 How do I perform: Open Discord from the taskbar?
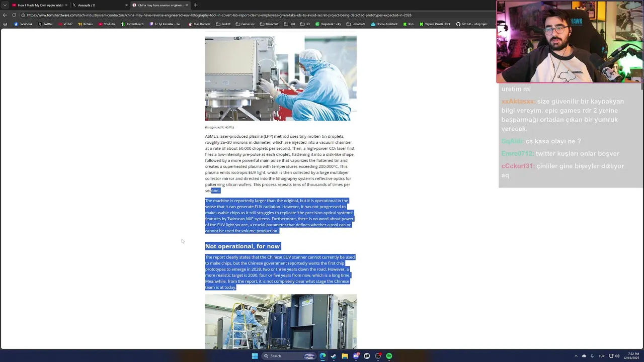point(356,356)
